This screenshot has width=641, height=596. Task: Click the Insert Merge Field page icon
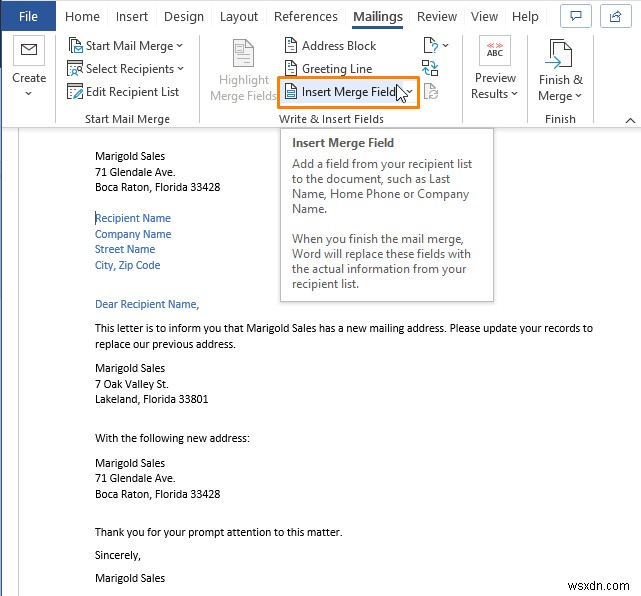pos(291,91)
